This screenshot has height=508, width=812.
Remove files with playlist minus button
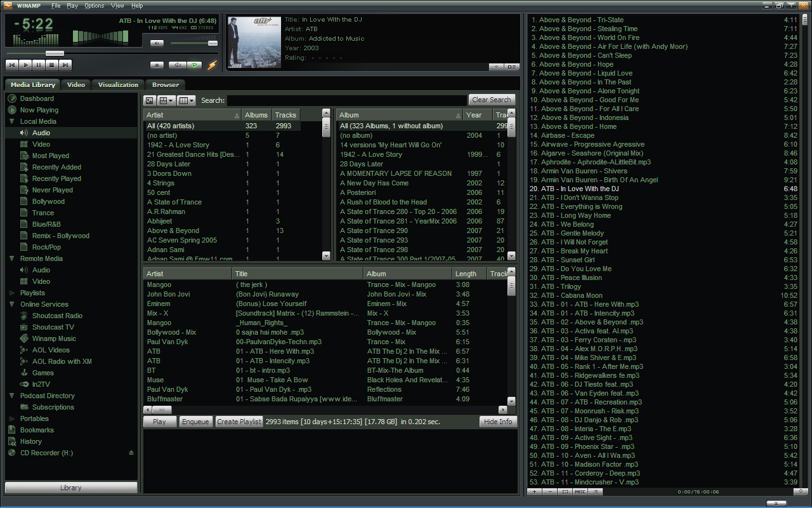click(549, 491)
